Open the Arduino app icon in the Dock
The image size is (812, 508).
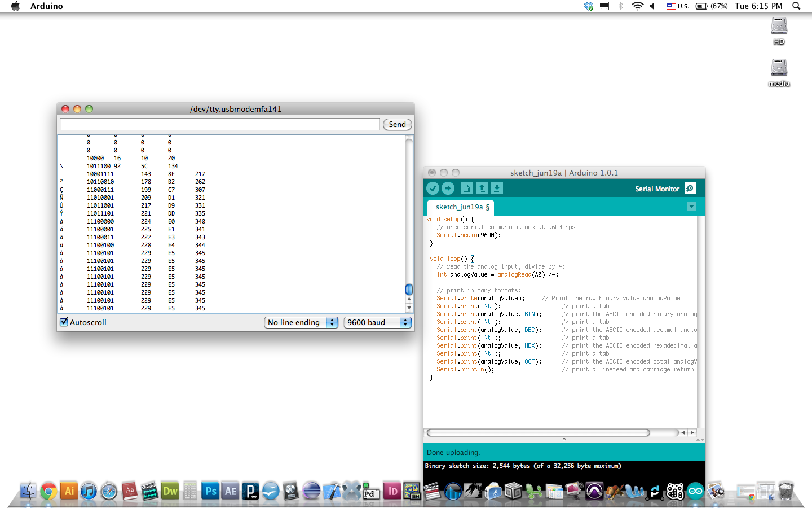695,491
